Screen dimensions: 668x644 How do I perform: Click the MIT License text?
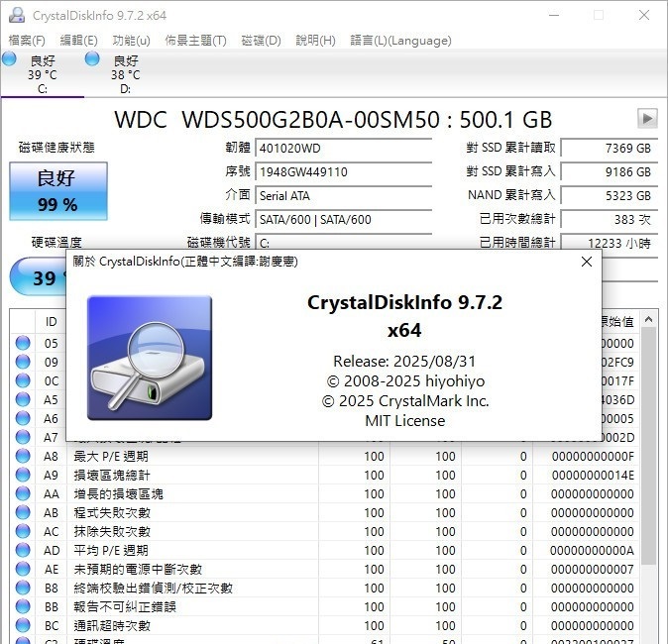click(404, 421)
